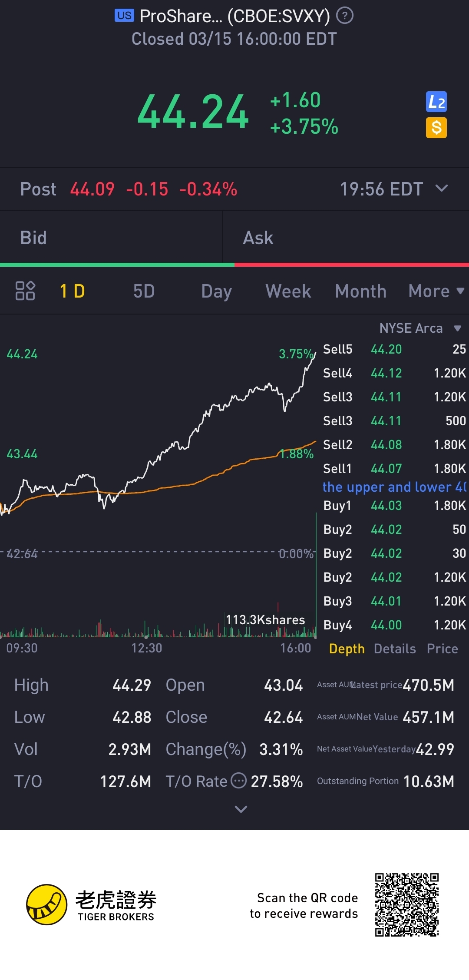The width and height of the screenshot is (469, 980).
Task: Tap the Tiger Brokers logo
Action: [x=91, y=905]
